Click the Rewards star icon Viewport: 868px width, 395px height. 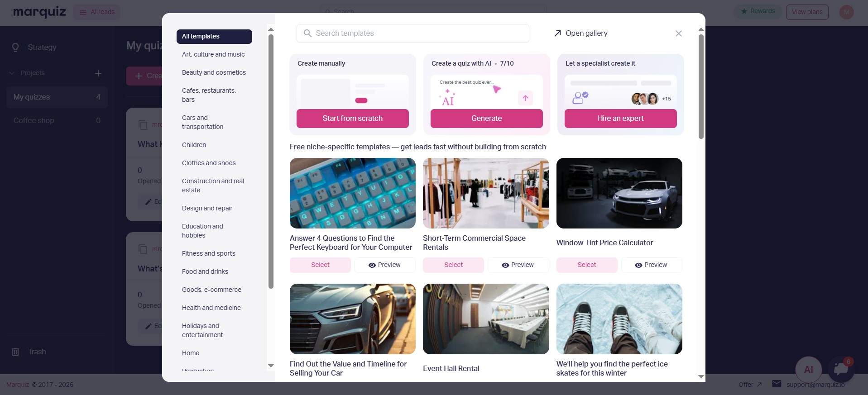point(744,11)
